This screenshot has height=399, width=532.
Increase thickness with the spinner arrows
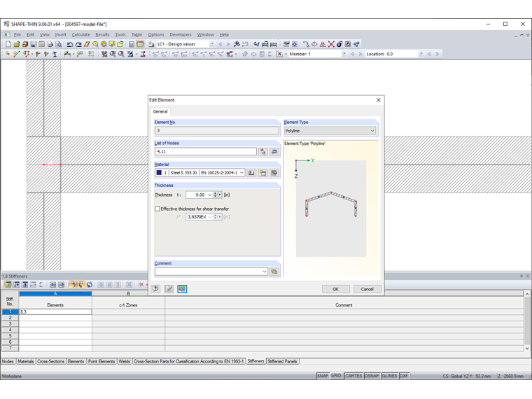(x=215, y=193)
